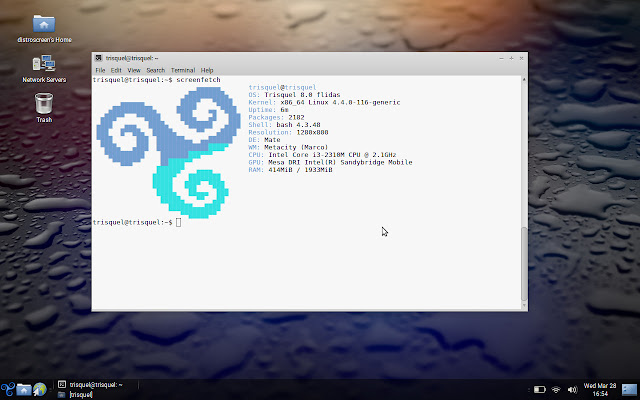This screenshot has width=640, height=400.
Task: Click the 'Resolution: 1280x800' line
Action: 288,132
